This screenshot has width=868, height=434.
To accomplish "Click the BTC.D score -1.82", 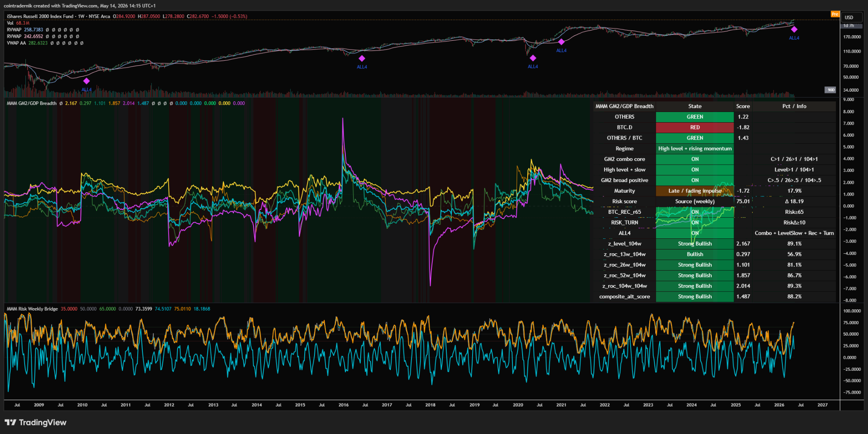I will [x=743, y=127].
